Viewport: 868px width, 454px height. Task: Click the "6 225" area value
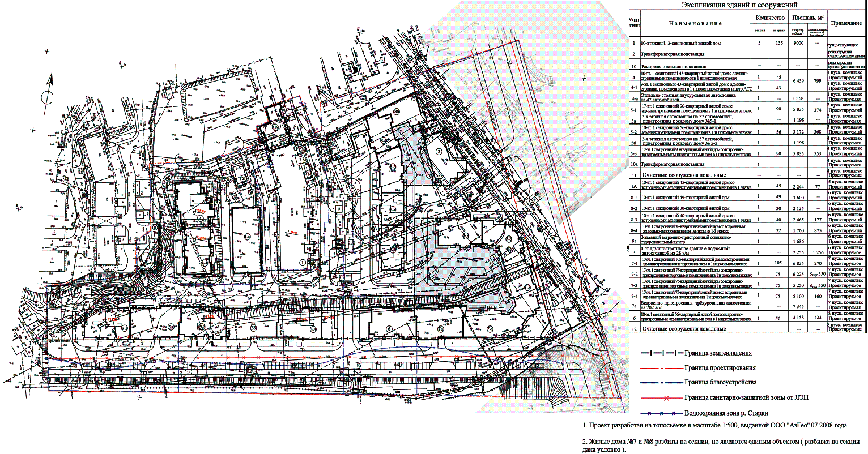798,274
